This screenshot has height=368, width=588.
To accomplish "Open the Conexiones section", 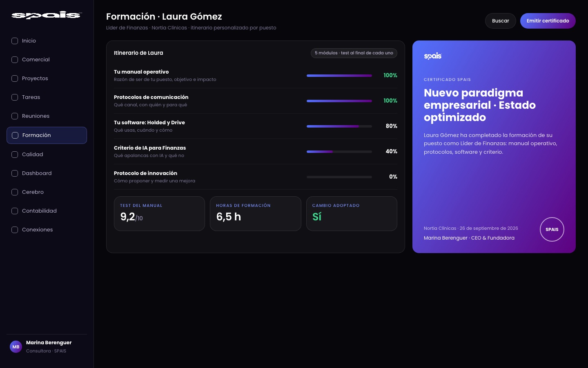I will pos(47,230).
